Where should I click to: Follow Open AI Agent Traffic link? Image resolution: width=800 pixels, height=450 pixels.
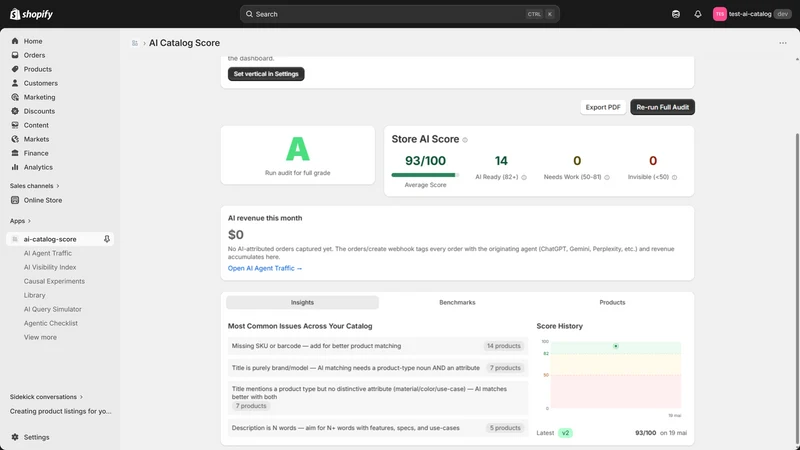point(265,268)
